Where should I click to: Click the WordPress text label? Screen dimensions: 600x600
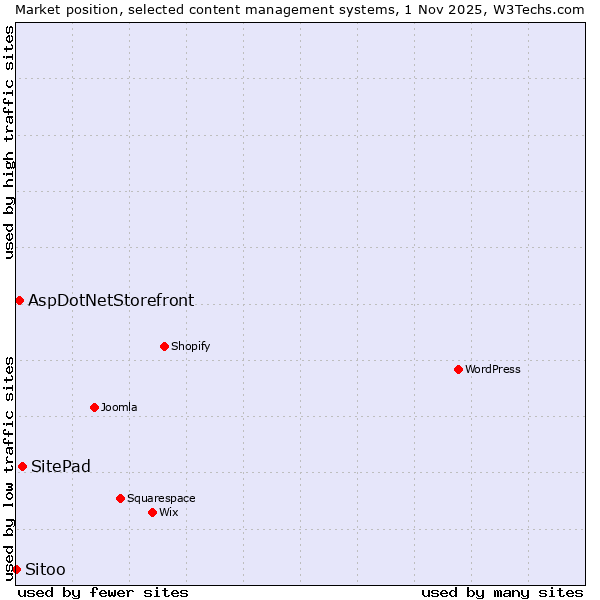492,369
